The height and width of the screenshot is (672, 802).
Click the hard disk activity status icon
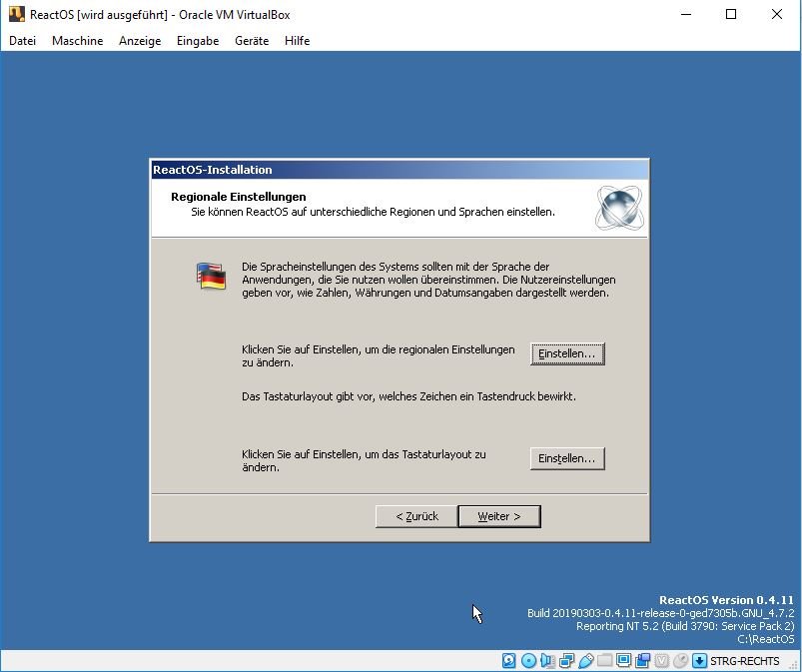coord(509,660)
